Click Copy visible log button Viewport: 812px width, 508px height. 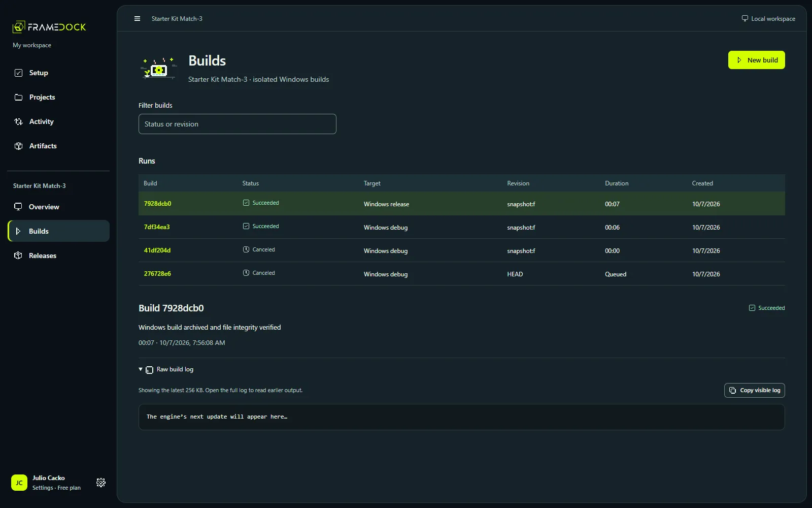point(755,390)
